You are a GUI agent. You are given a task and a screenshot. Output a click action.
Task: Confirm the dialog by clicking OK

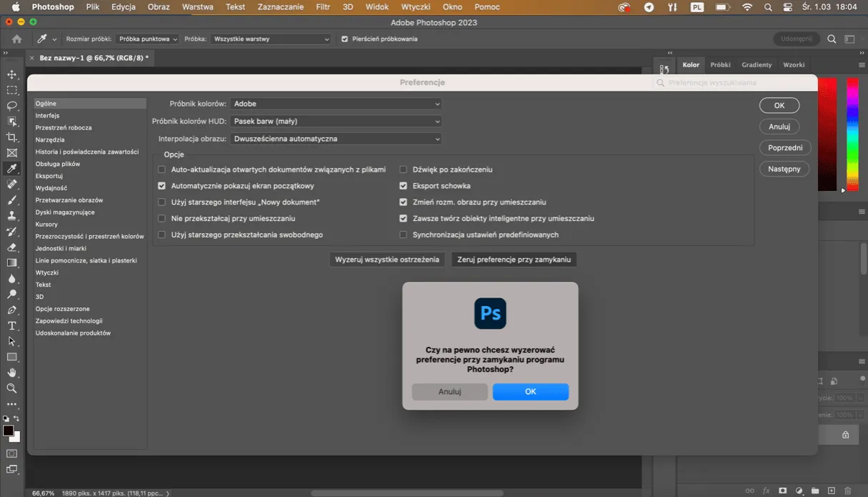click(x=530, y=391)
